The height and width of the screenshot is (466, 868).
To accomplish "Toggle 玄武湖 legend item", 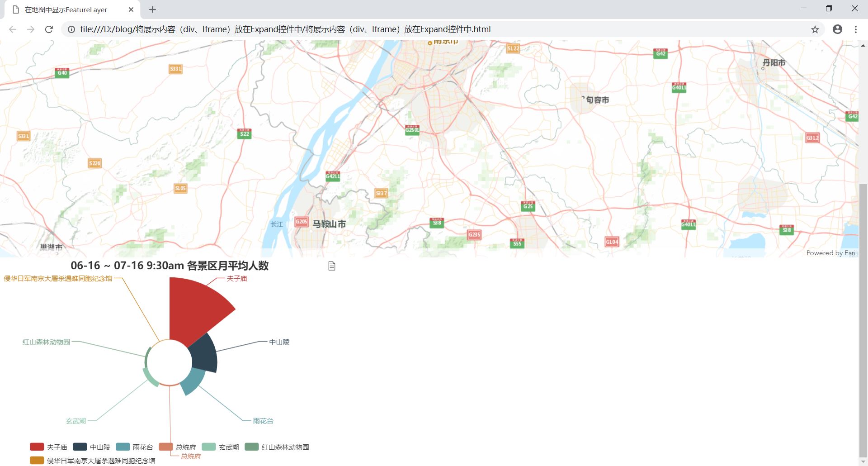I will click(220, 447).
